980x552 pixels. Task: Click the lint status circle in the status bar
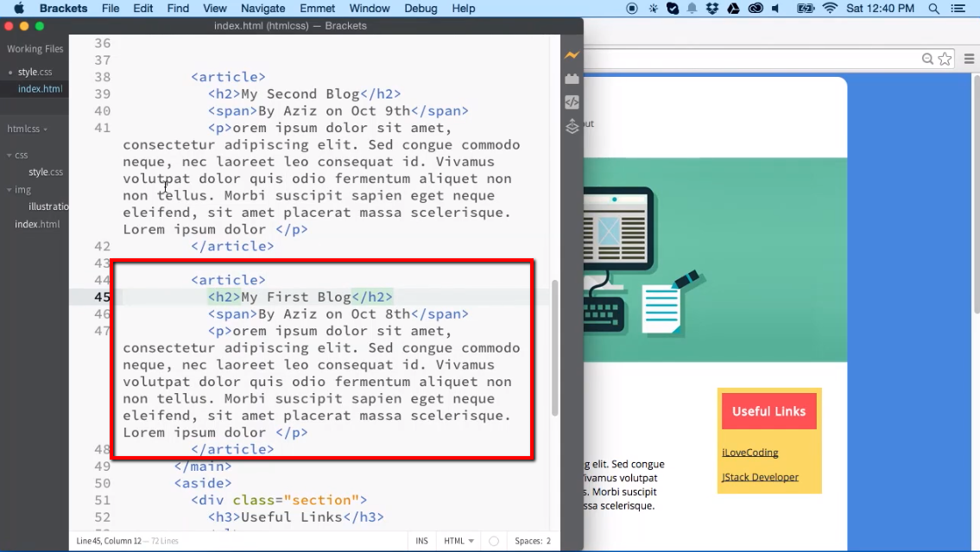click(x=493, y=541)
